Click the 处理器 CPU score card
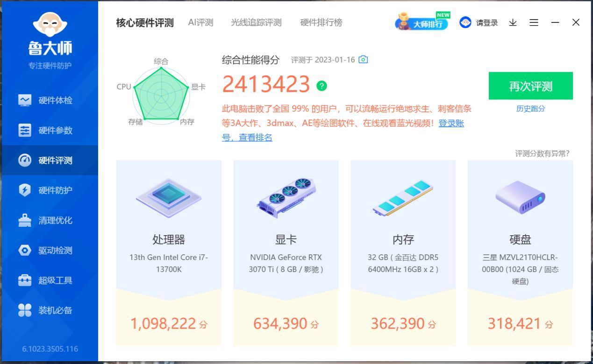593x364 pixels. pyautogui.click(x=169, y=253)
